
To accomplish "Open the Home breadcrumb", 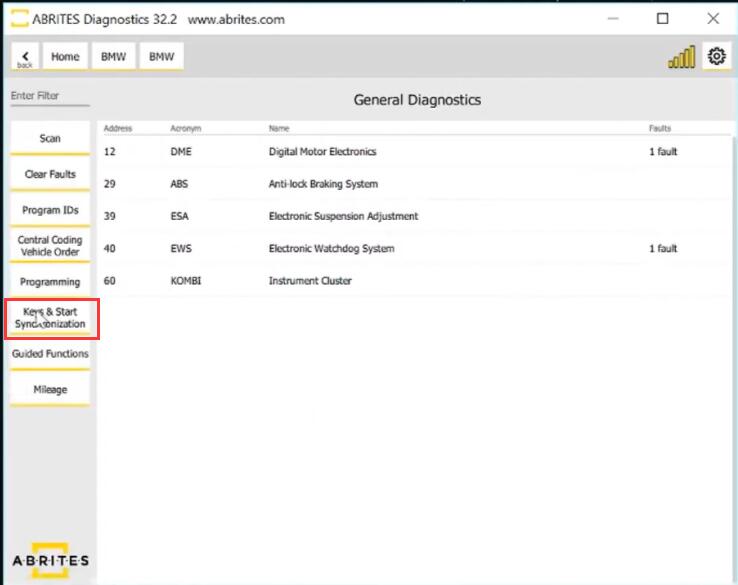I will pos(65,56).
